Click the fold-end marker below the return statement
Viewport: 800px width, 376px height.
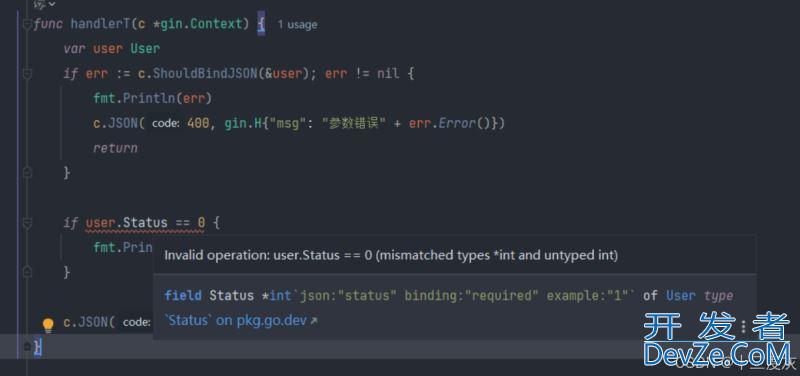pyautogui.click(x=28, y=173)
